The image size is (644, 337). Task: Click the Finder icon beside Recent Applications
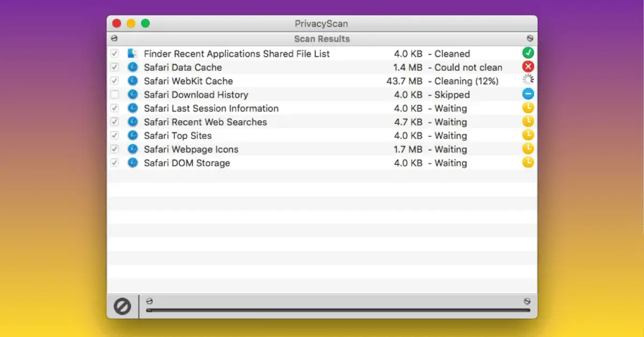[132, 53]
